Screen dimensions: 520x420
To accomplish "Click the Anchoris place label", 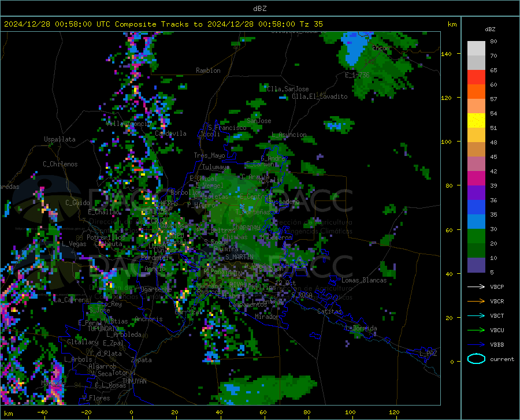I will (x=148, y=319).
